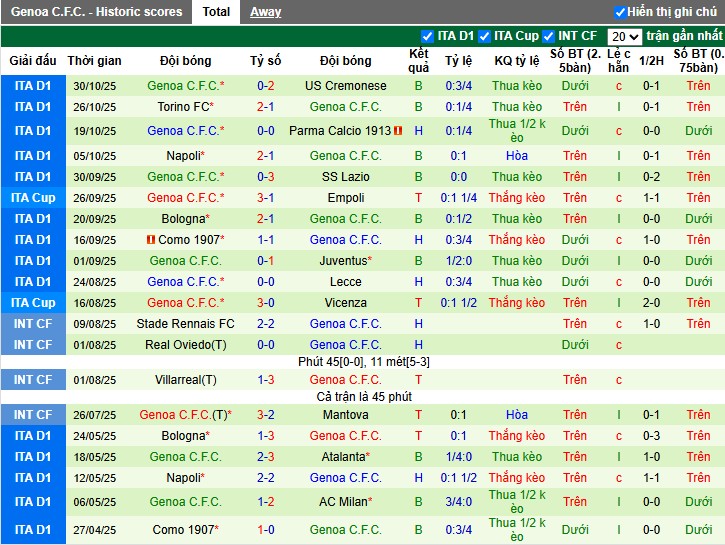This screenshot has width=725, height=545.
Task: Click the date 12/05/25
Action: pos(94,478)
